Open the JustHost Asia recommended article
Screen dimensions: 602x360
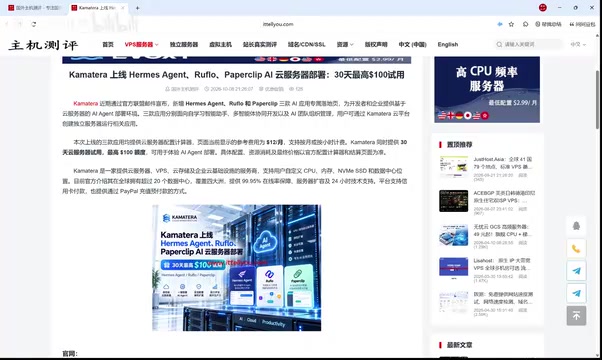pos(503,163)
